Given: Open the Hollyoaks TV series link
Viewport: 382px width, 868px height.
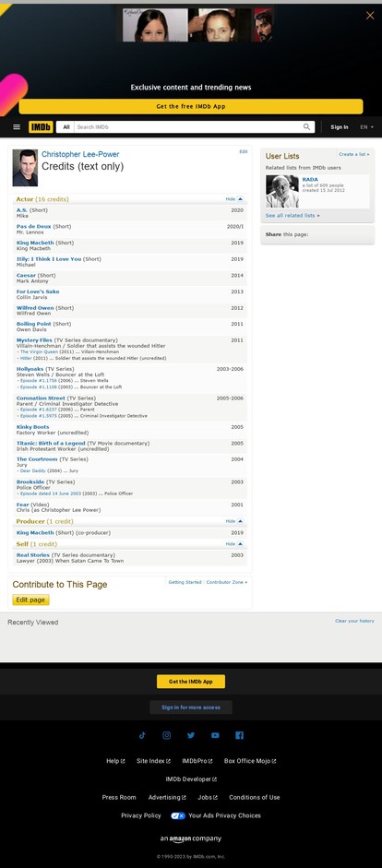Looking at the screenshot, I should point(30,369).
